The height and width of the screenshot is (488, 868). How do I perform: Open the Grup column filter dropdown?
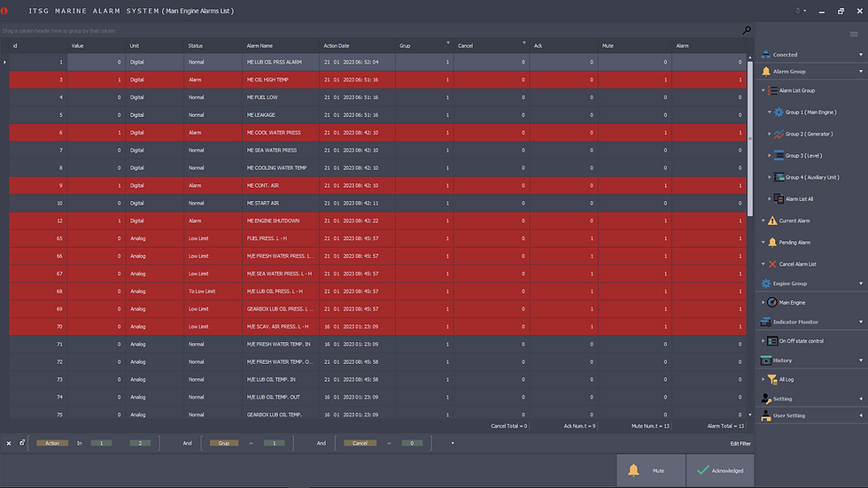[448, 43]
